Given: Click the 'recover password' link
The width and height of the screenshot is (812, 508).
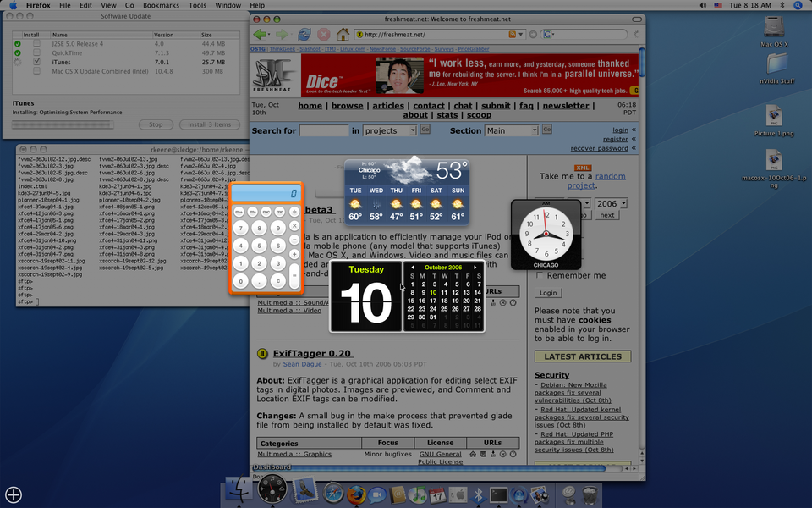Looking at the screenshot, I should [x=599, y=148].
